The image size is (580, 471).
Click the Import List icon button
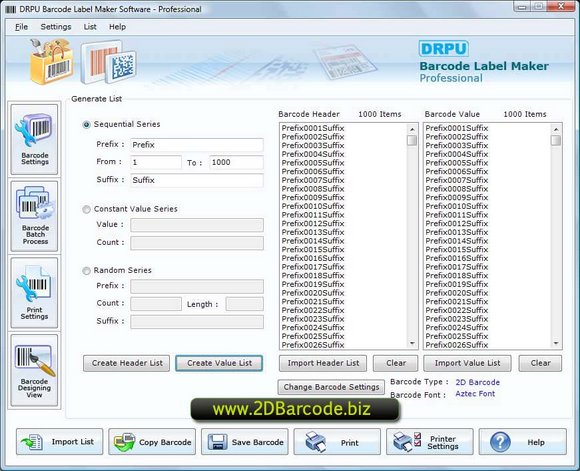(60, 442)
